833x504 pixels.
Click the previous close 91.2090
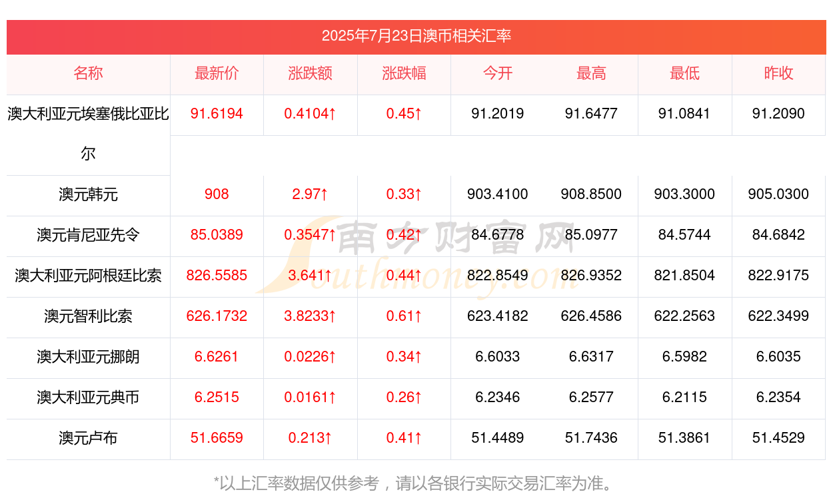[x=778, y=114]
